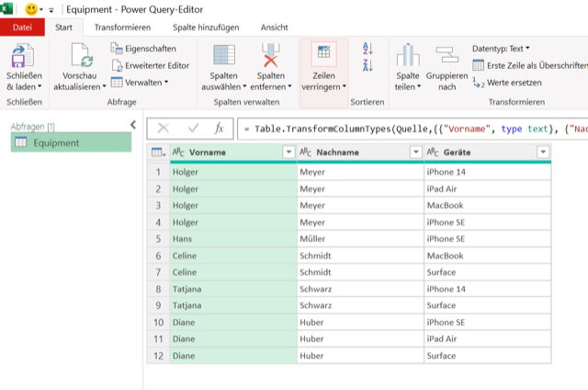Screen dimensions: 588x390
Task: Select the Nachname column header
Action: 360,152
